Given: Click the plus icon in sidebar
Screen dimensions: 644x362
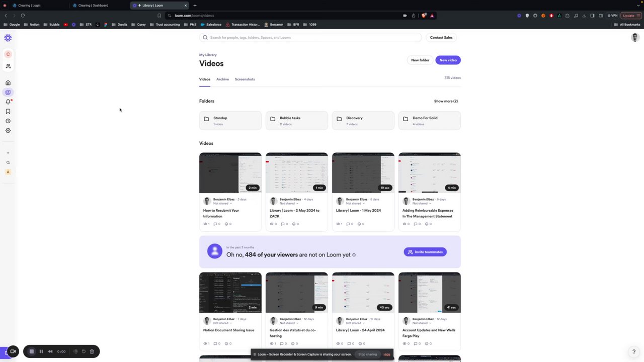Looking at the screenshot, I should click(8, 153).
